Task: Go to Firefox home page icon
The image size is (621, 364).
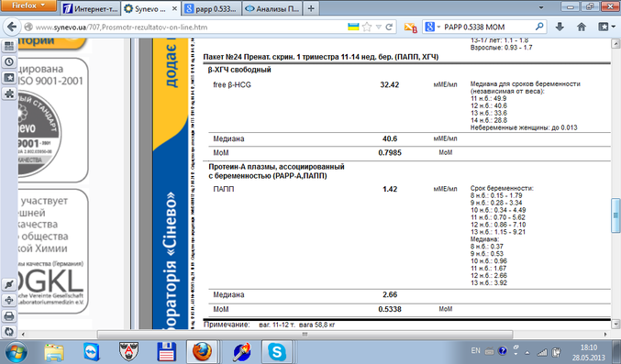Action: [581, 27]
